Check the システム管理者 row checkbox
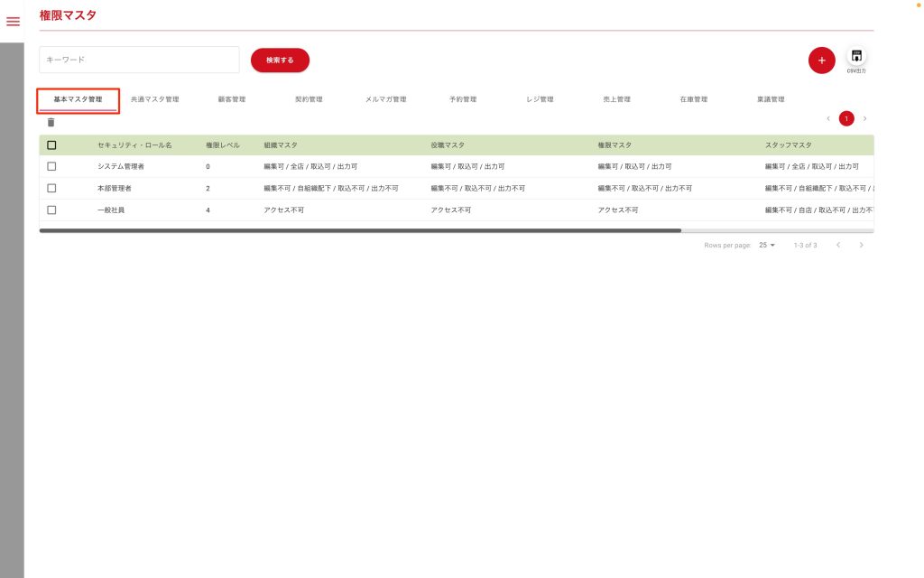This screenshot has height=578, width=924. 51,166
